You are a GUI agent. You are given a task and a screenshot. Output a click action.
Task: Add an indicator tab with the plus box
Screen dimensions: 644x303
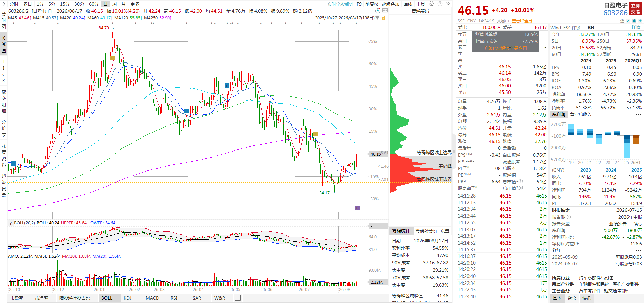238,298
